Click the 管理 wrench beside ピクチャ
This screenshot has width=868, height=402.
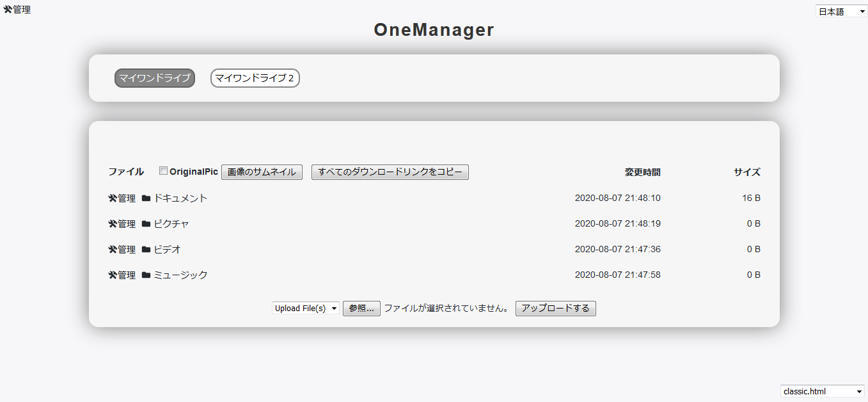[122, 224]
